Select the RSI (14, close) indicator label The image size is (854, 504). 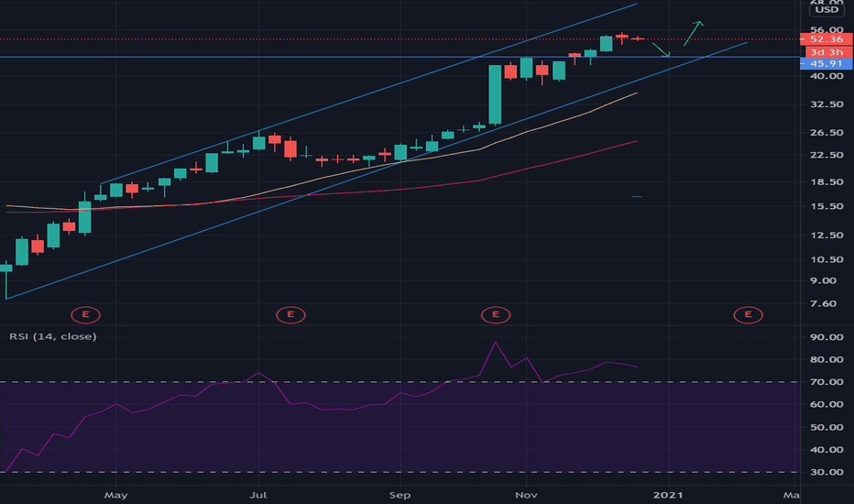(53, 336)
